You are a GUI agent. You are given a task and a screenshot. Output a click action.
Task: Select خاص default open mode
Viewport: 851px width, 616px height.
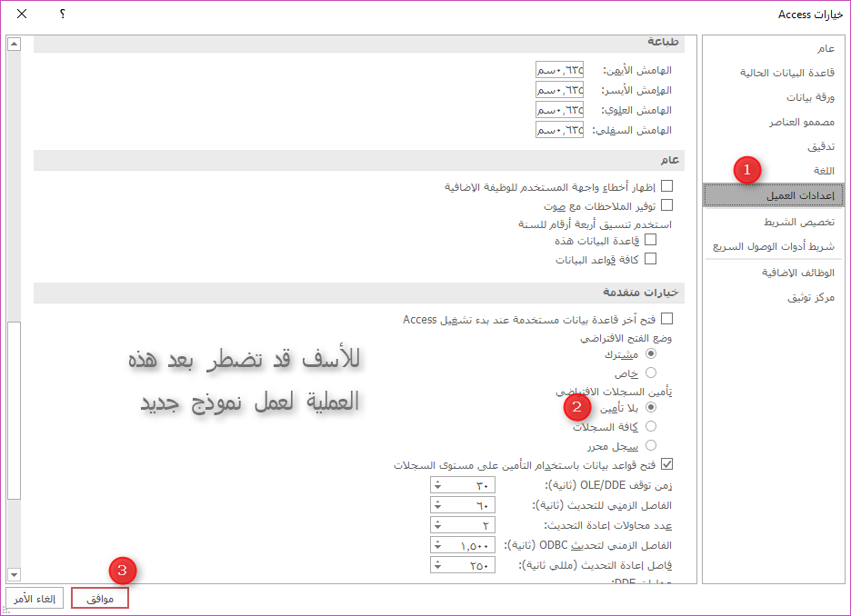651,373
